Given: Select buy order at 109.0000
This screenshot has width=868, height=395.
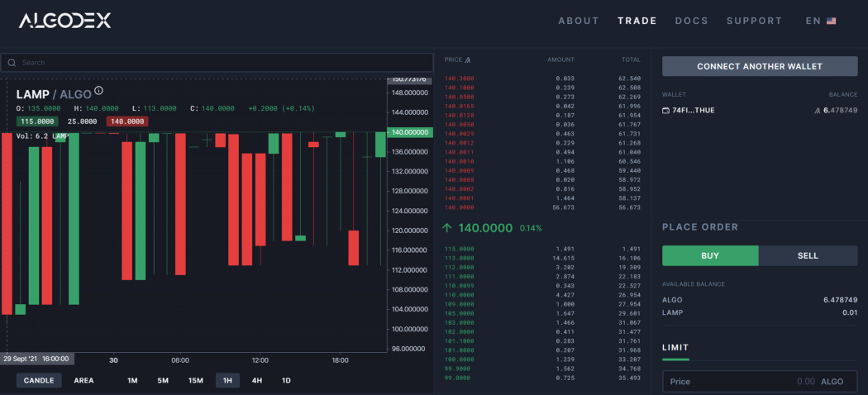Looking at the screenshot, I should pyautogui.click(x=542, y=304).
